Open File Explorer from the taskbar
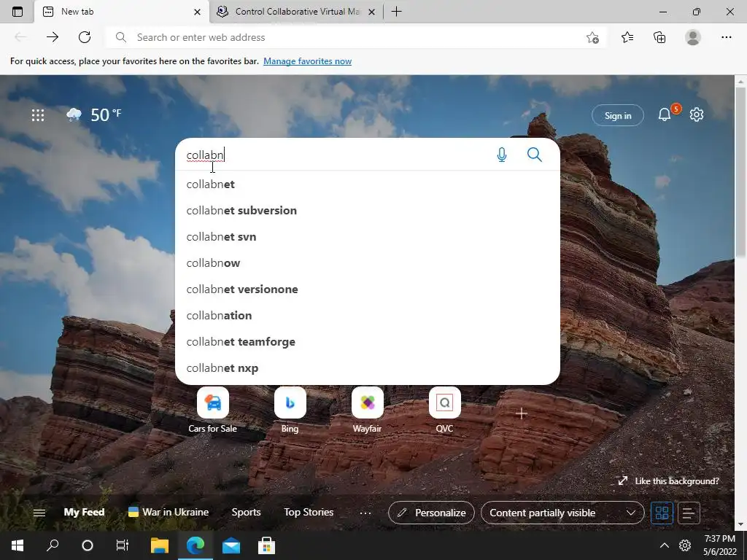This screenshot has height=560, width=747. [160, 545]
